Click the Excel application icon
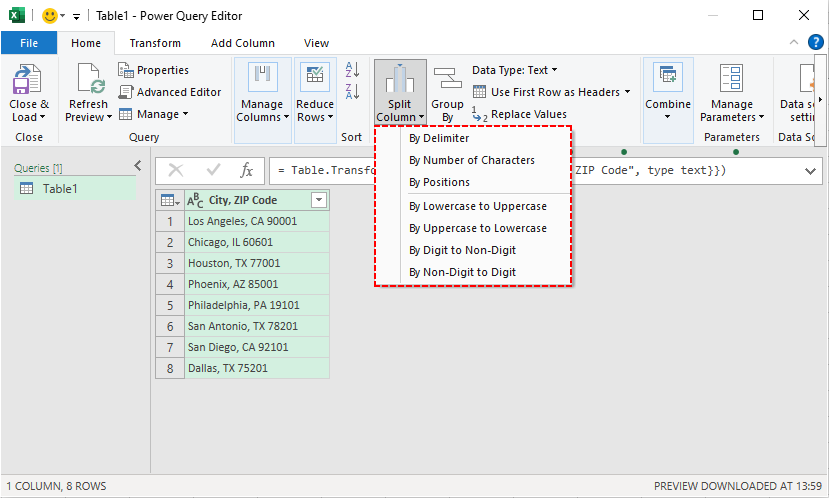The height and width of the screenshot is (498, 829). [x=17, y=15]
